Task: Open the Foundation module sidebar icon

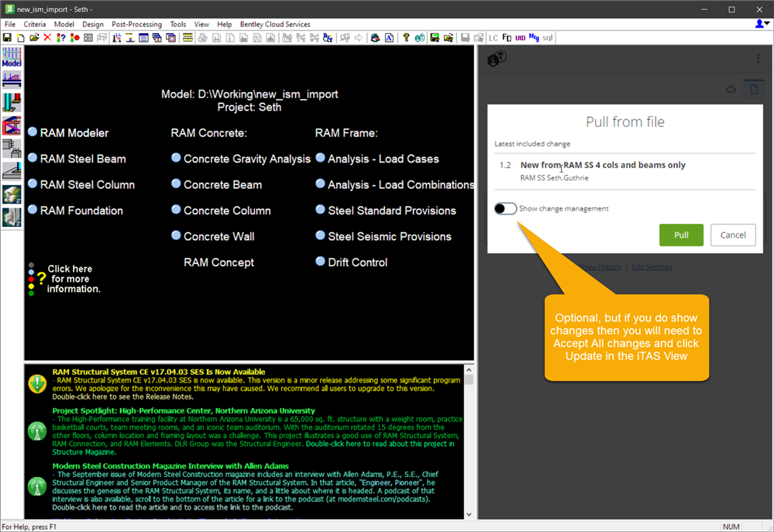Action: click(12, 171)
